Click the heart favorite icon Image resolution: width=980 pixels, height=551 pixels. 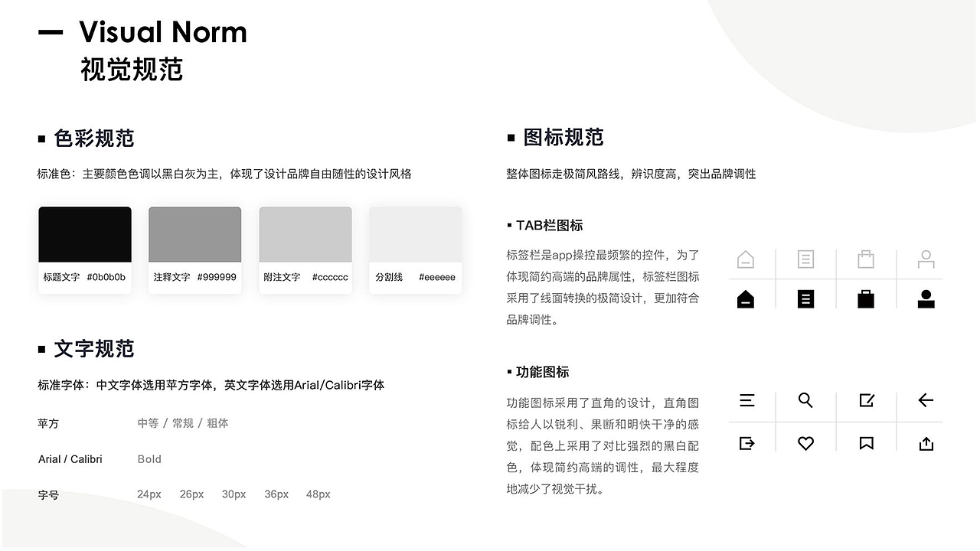(805, 443)
